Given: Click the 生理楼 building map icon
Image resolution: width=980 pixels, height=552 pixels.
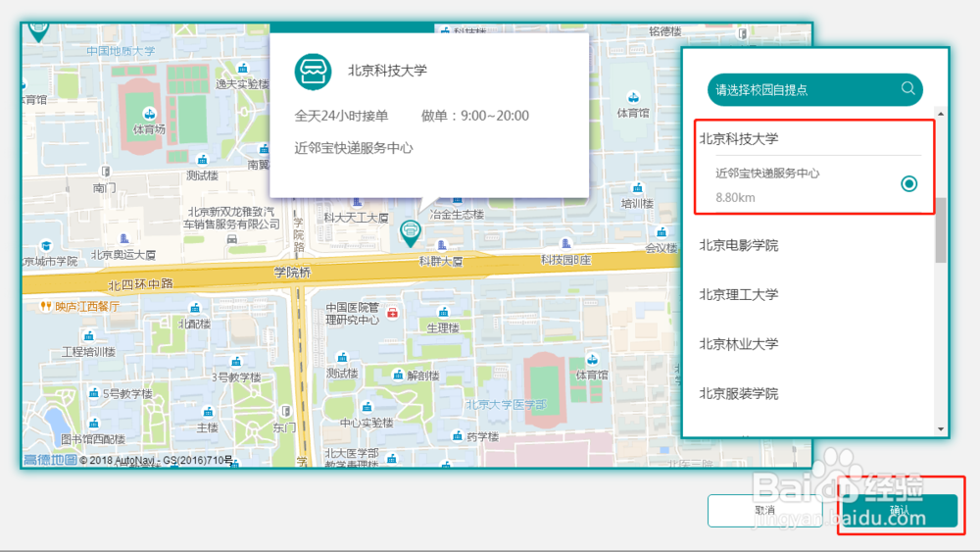Looking at the screenshot, I should (443, 312).
